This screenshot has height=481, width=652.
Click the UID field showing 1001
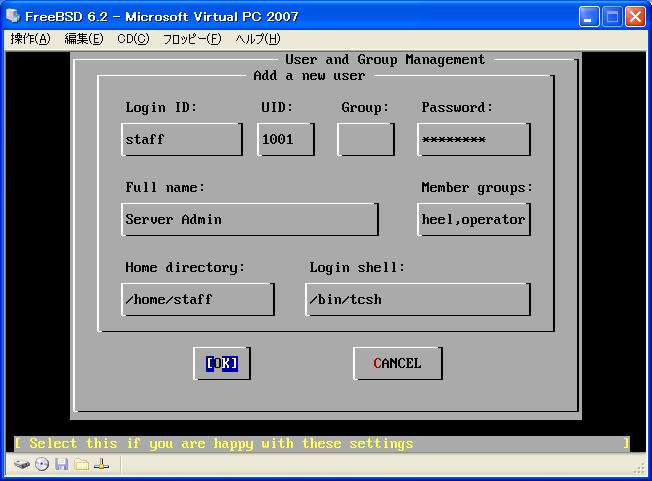click(x=286, y=139)
